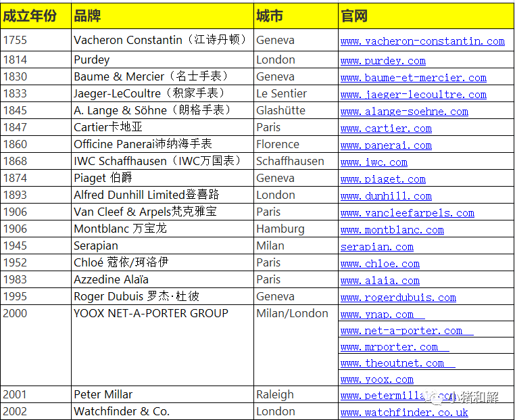Open the www.vancleefarpels.com link
Screen dimensions: 515x420
(x=408, y=213)
